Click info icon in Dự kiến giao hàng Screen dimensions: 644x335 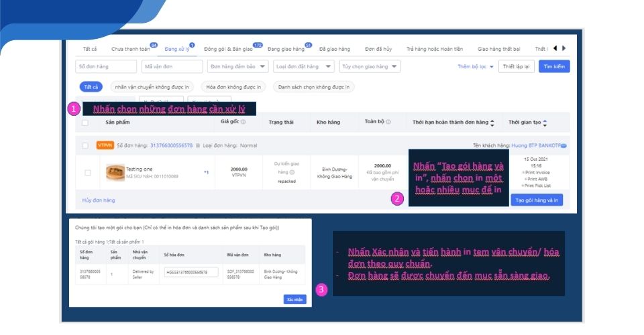292,172
